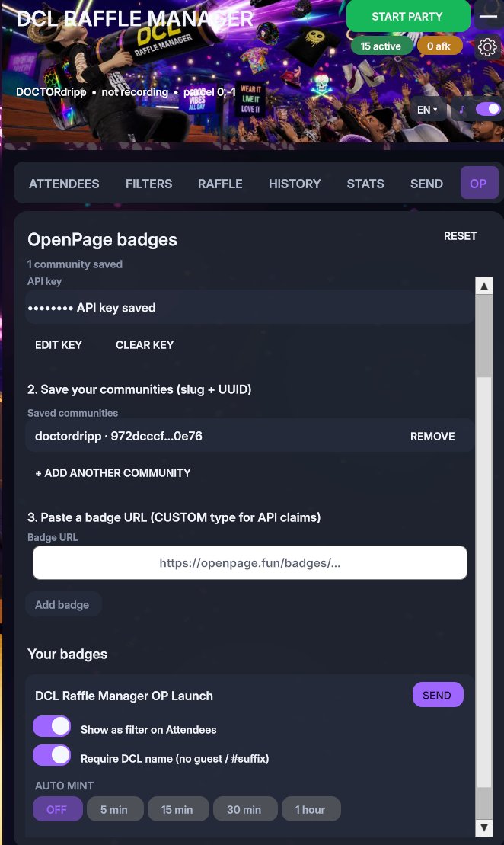
Task: Toggle Require DCL name switch
Action: pos(52,756)
